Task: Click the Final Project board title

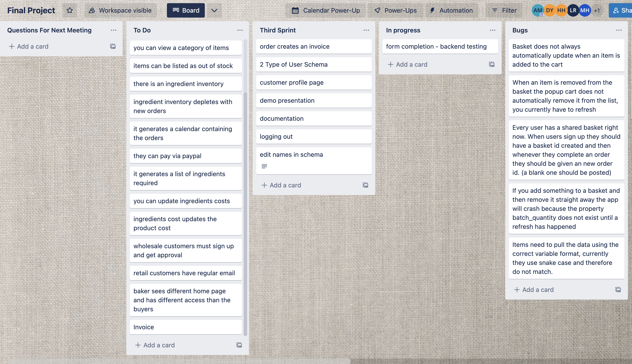Action: click(31, 10)
